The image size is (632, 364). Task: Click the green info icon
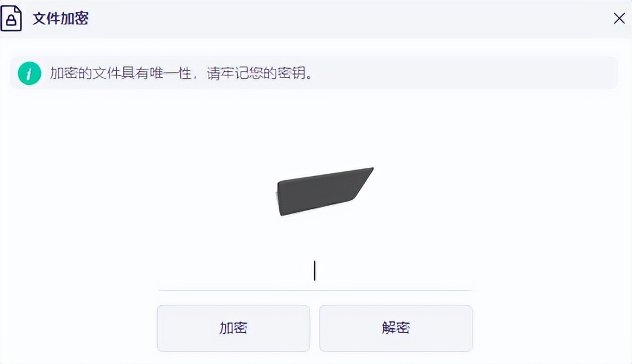(30, 74)
